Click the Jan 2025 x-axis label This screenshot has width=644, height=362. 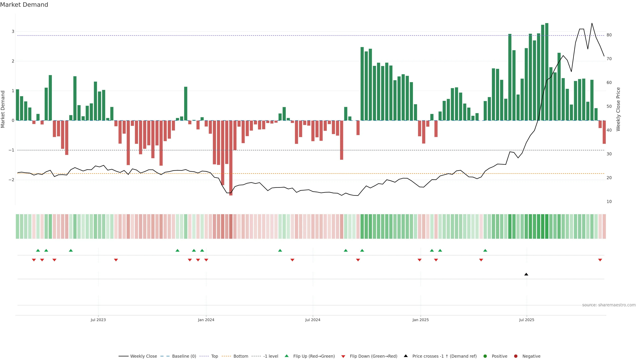pos(420,320)
